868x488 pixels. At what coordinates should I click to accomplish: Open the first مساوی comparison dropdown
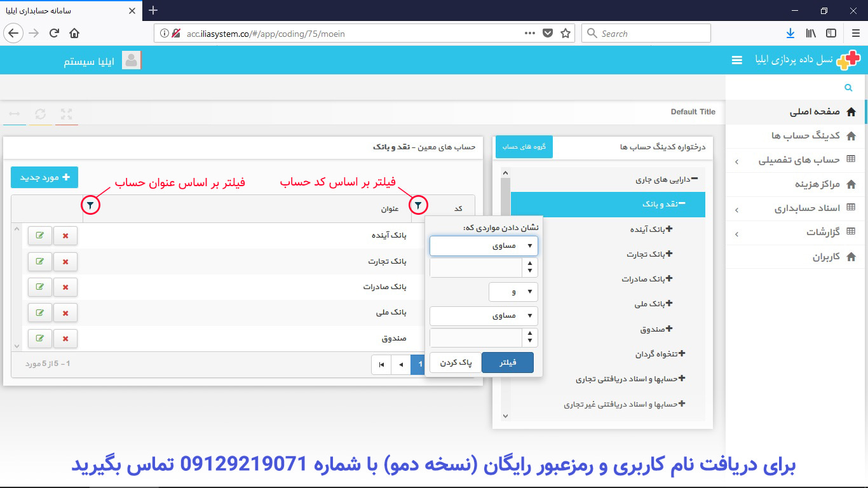click(484, 245)
